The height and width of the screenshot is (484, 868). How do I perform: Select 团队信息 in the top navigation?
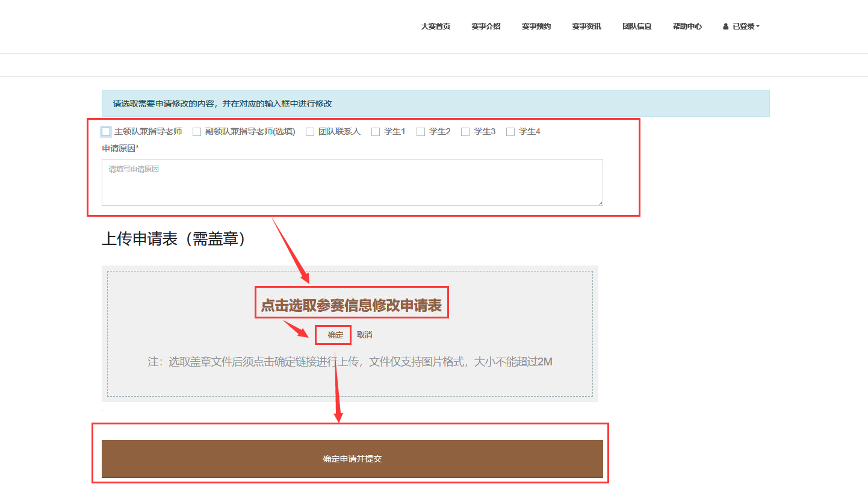coord(637,26)
